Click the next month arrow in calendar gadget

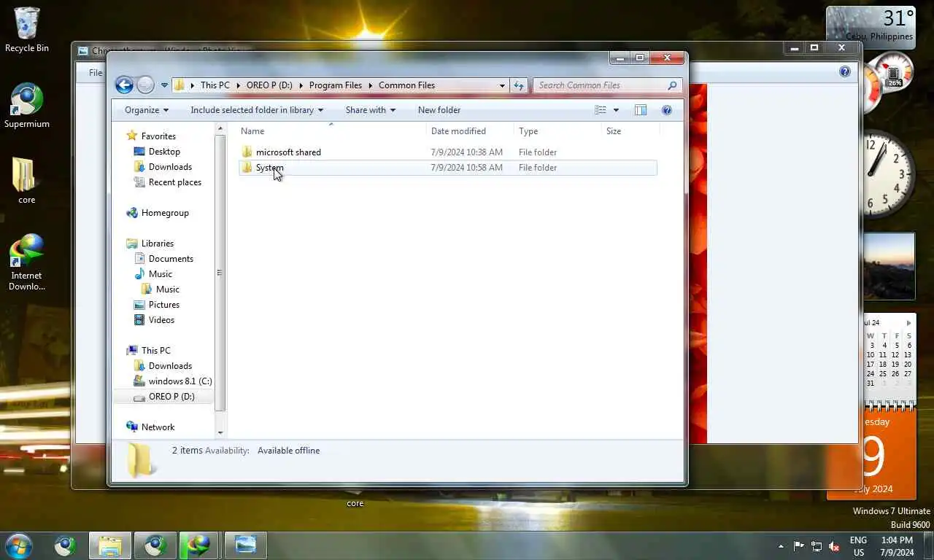coord(908,322)
